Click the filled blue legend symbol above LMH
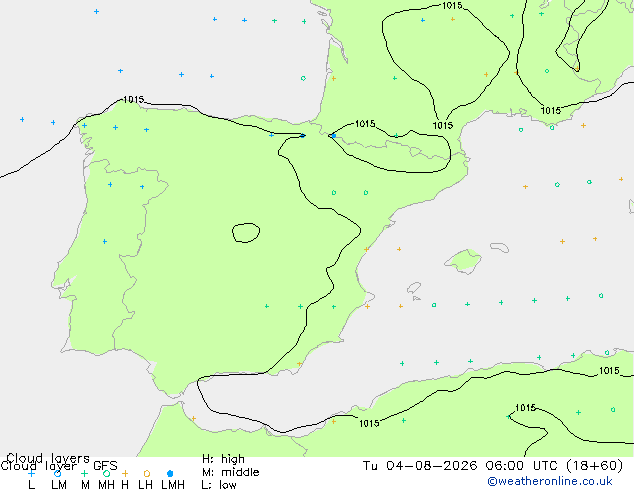The width and height of the screenshot is (634, 490). pyautogui.click(x=170, y=473)
